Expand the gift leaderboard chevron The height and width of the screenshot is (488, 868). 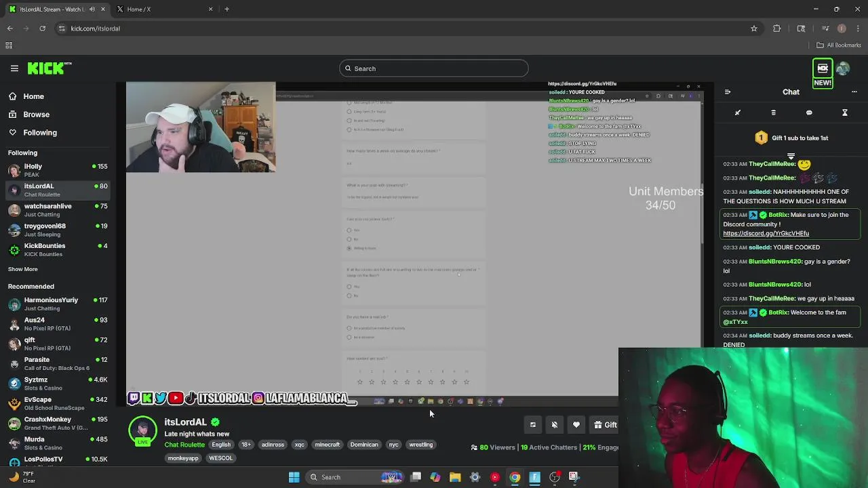point(791,156)
